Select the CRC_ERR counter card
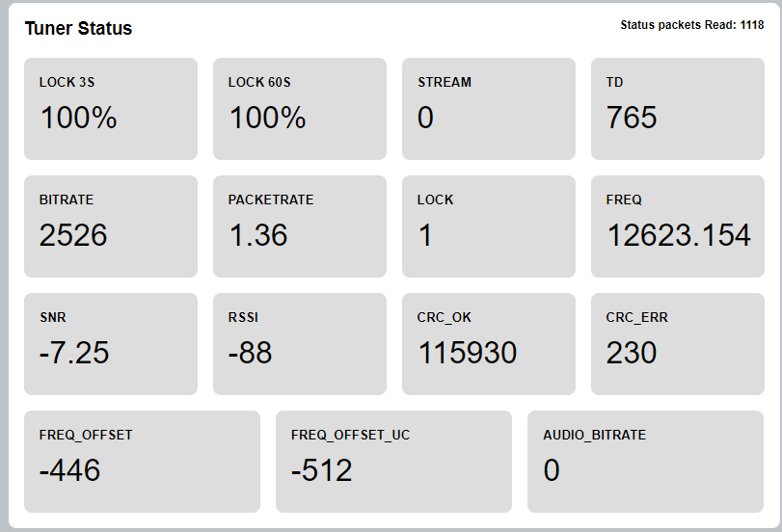Image resolution: width=782 pixels, height=532 pixels. (x=678, y=343)
